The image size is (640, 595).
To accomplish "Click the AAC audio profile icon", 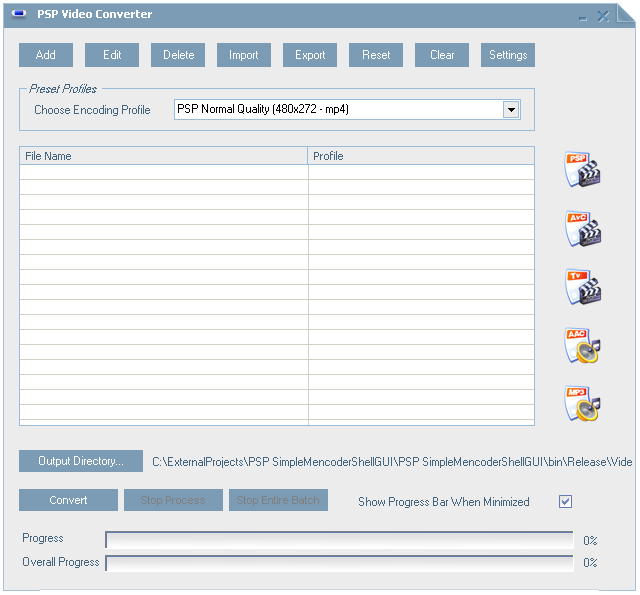I will pos(582,346).
